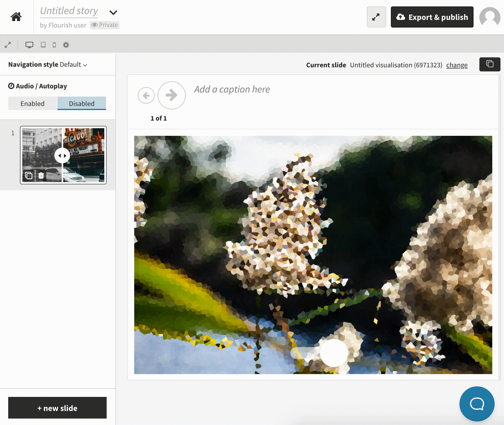Expand the Navigation style Default dropdown
Screen dimensions: 504x425
click(48, 65)
